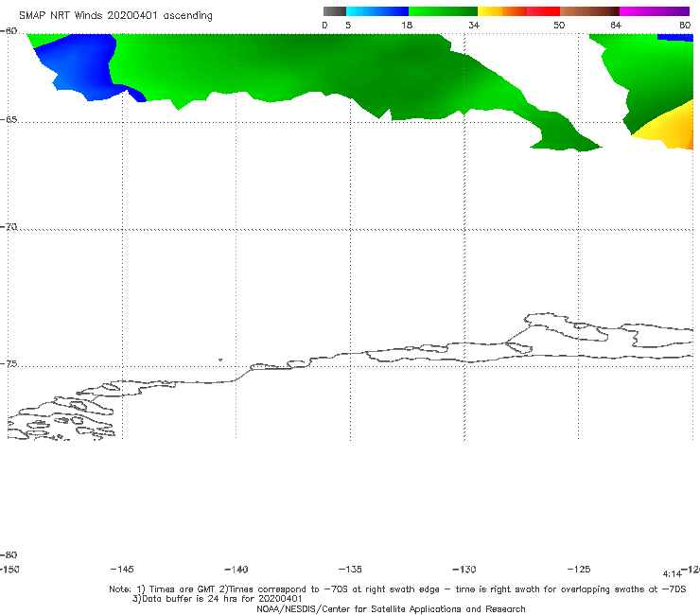The width and height of the screenshot is (700, 615).
Task: Click the color bar label '50'
Action: coord(559,26)
